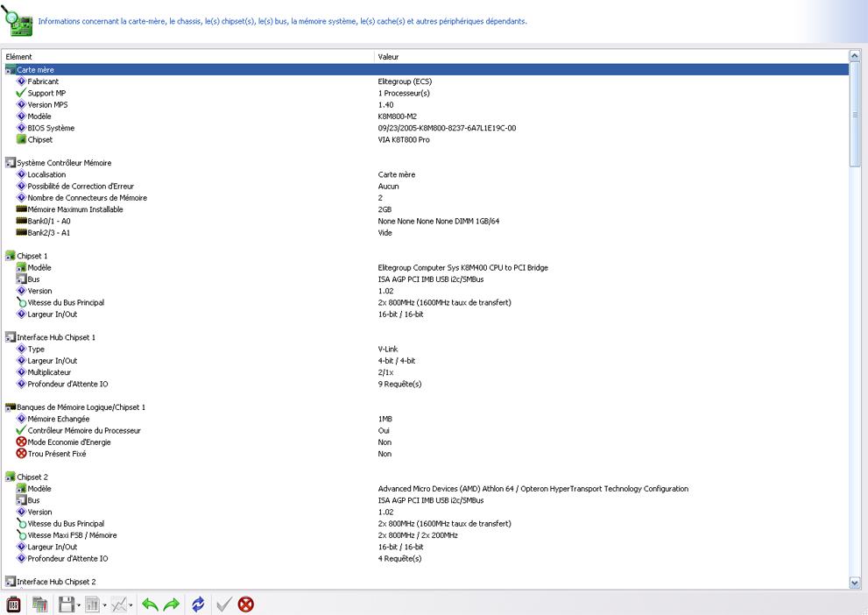This screenshot has height=615, width=868.
Task: Click the motherboard magnifier icon at top left
Action: [x=18, y=20]
